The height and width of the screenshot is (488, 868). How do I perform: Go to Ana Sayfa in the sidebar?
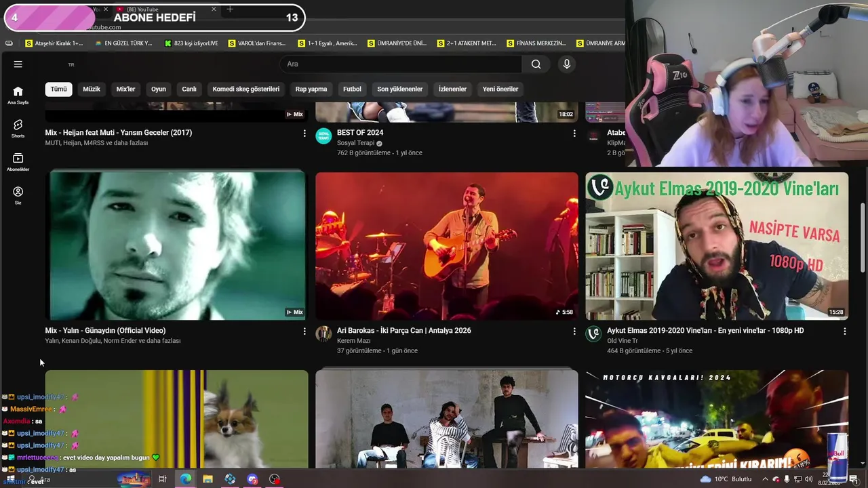(18, 96)
